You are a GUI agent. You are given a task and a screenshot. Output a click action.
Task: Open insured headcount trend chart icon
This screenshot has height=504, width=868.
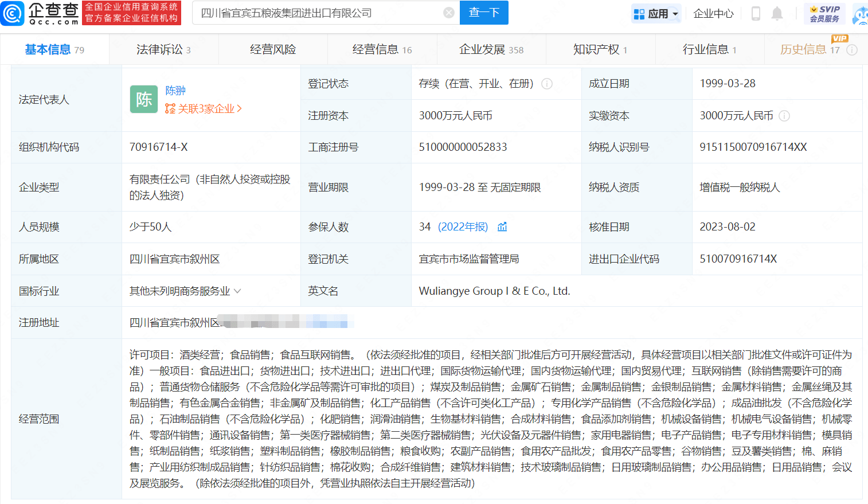(x=502, y=227)
